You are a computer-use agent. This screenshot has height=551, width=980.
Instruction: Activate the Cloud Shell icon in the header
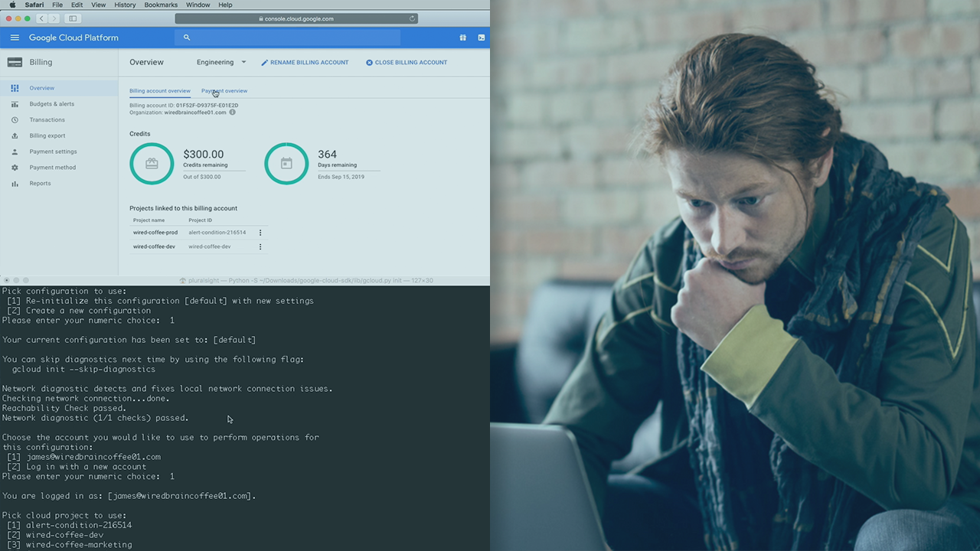pyautogui.click(x=481, y=37)
